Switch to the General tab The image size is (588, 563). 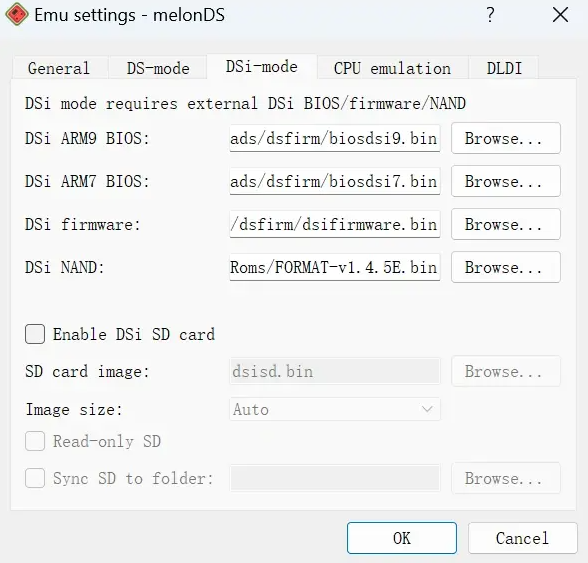(59, 68)
